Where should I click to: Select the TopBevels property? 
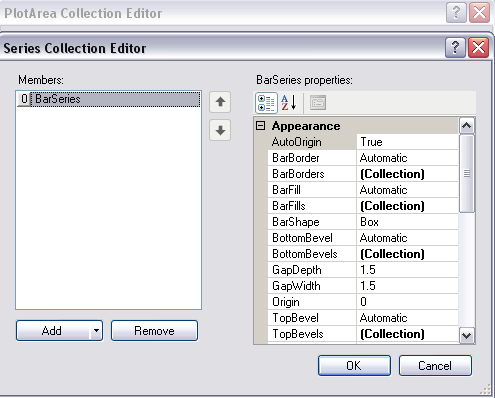(x=312, y=334)
